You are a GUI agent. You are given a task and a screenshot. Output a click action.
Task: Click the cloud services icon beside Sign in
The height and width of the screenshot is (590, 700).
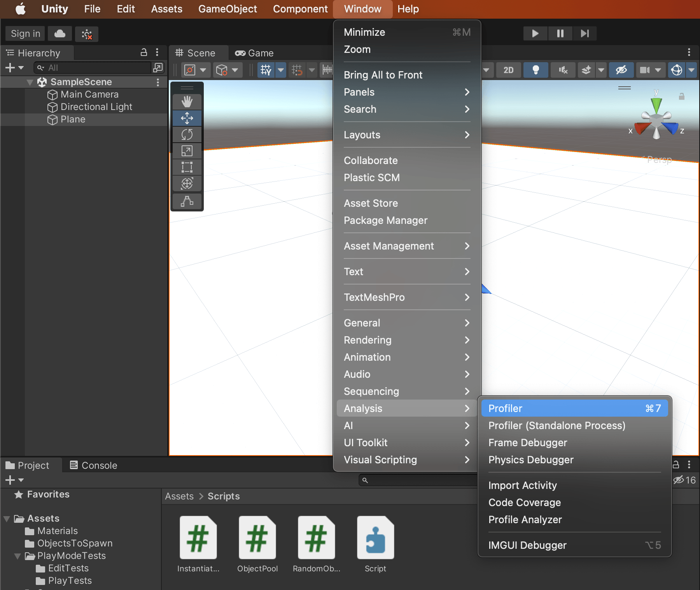[59, 34]
